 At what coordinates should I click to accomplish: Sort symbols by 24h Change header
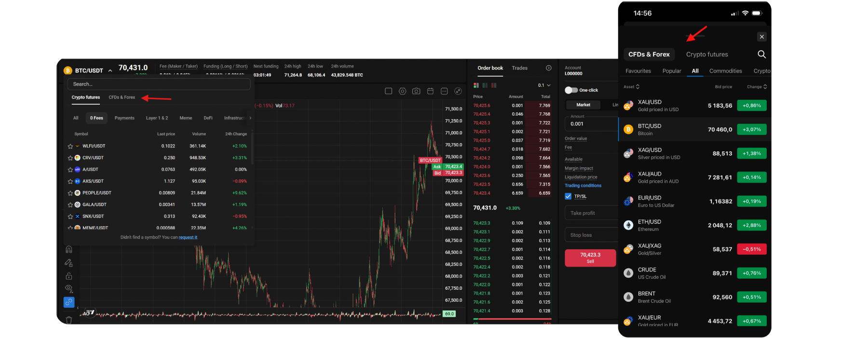[x=236, y=134]
